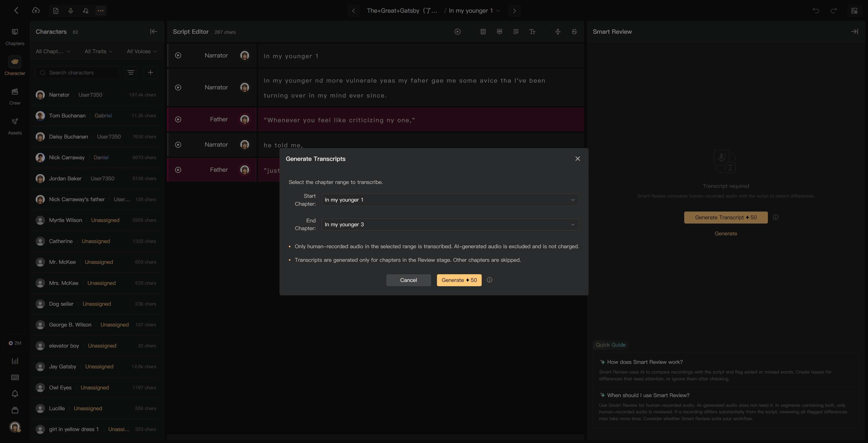Click the keyboard icon in left sidebar
The height and width of the screenshot is (443, 868).
tap(15, 377)
